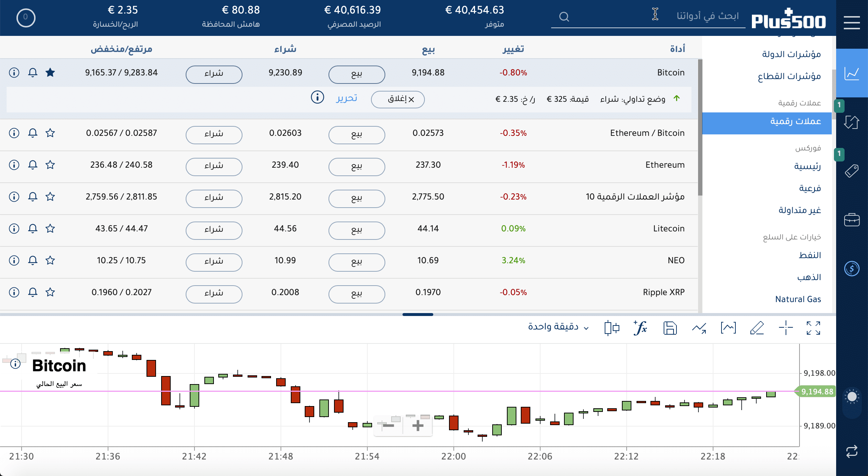Star the Crypto 10 index row
Image resolution: width=868 pixels, height=476 pixels.
(x=50, y=197)
